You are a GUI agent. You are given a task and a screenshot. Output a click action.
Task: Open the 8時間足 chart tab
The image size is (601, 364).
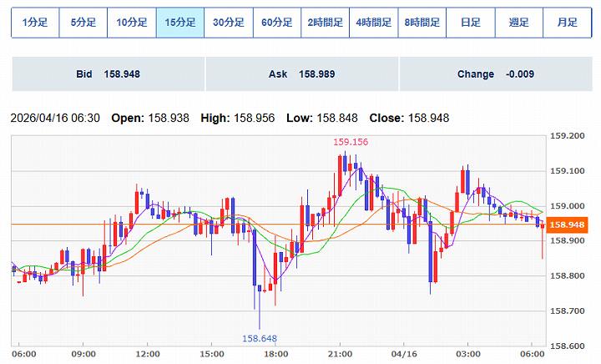tap(422, 23)
